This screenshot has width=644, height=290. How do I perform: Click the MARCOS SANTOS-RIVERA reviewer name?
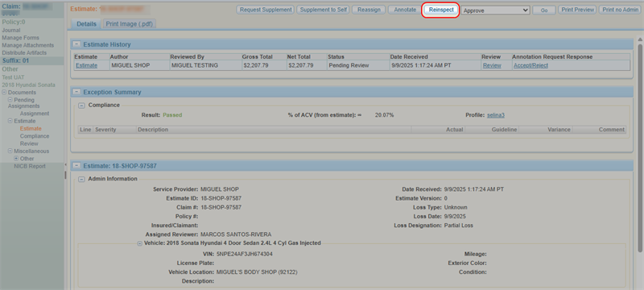tap(236, 234)
